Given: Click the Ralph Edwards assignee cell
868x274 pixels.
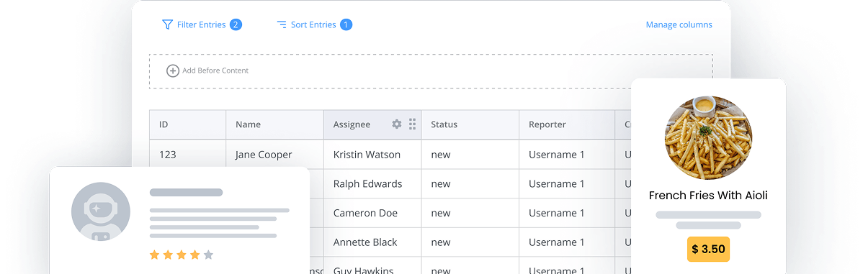Looking at the screenshot, I should pos(372,184).
